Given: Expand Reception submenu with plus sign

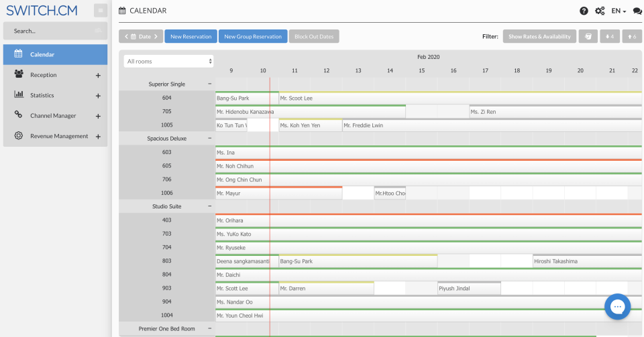Looking at the screenshot, I should [x=98, y=76].
